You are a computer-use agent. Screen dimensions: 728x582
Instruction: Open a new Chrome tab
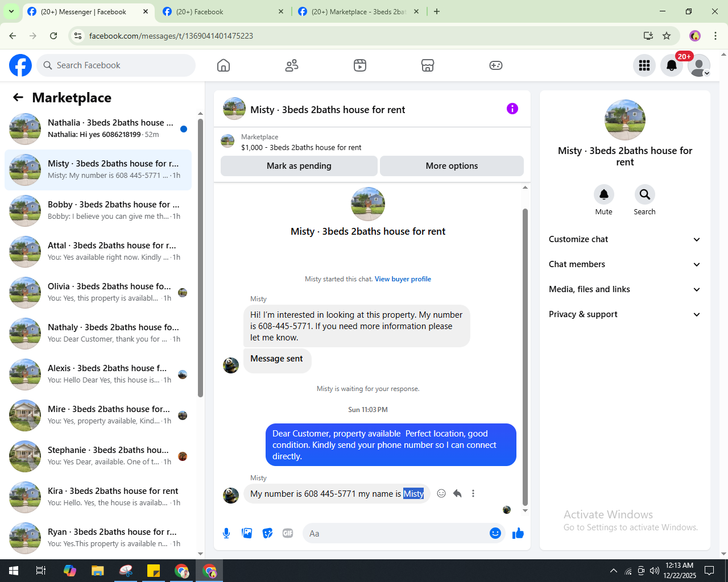point(437,11)
